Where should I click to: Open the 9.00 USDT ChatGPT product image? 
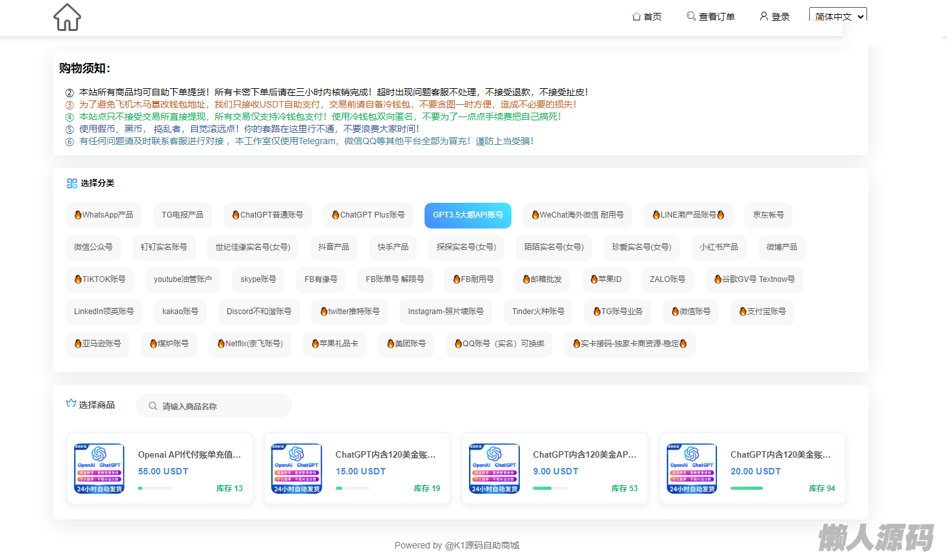(494, 468)
